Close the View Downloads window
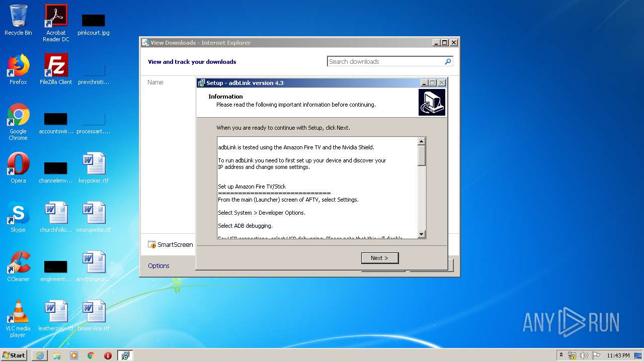The height and width of the screenshot is (362, 644). (453, 43)
